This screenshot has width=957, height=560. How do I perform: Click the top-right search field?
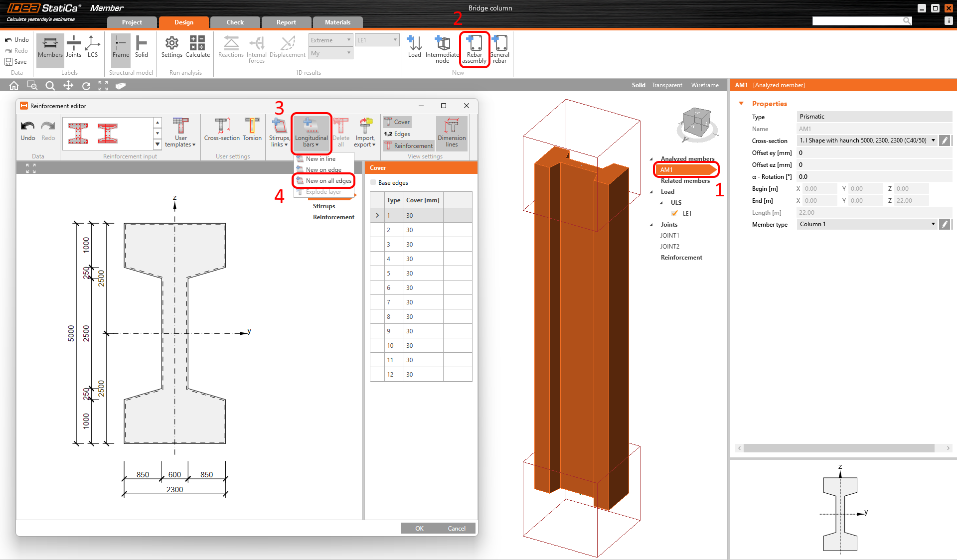862,20
